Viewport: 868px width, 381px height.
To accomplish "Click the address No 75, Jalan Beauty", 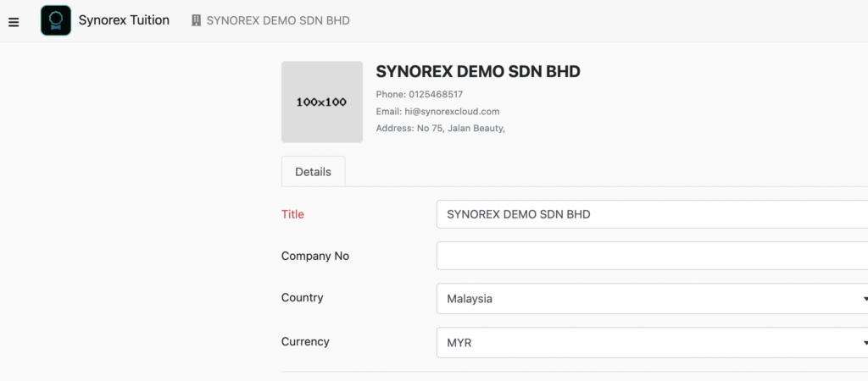I will (x=460, y=129).
